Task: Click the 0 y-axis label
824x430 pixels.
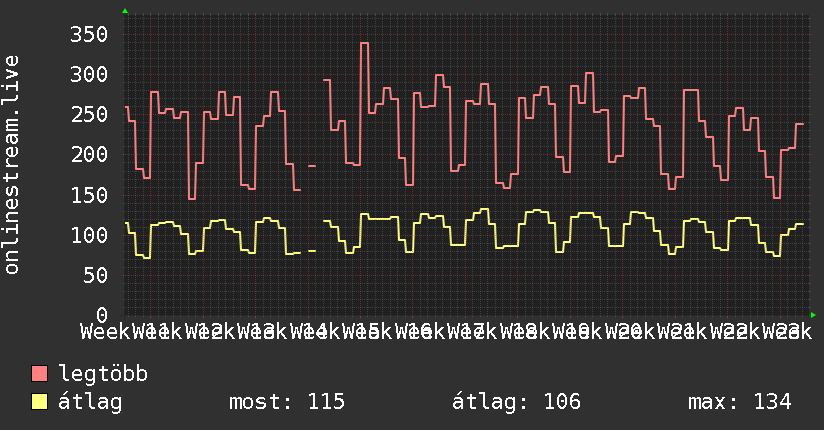Action: (x=101, y=315)
